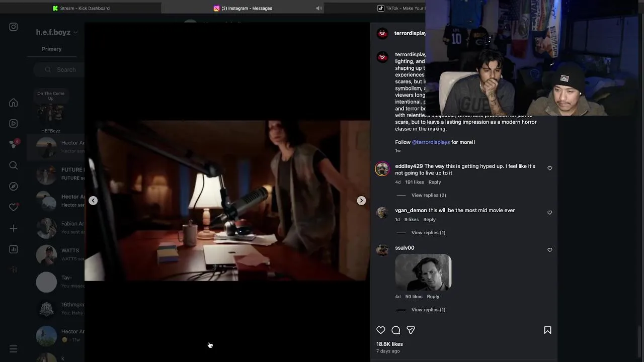Open eddiley429 profile avatar
This screenshot has width=644, height=362.
(382, 169)
